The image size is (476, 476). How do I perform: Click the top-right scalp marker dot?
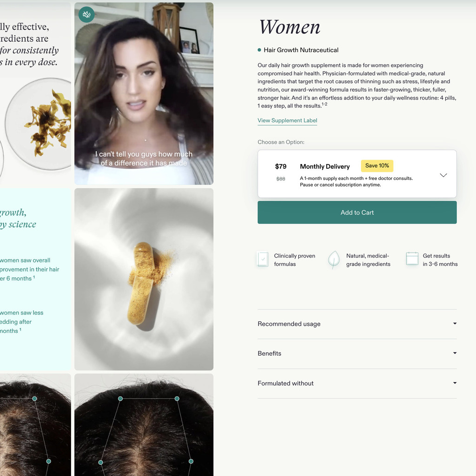pos(177,398)
